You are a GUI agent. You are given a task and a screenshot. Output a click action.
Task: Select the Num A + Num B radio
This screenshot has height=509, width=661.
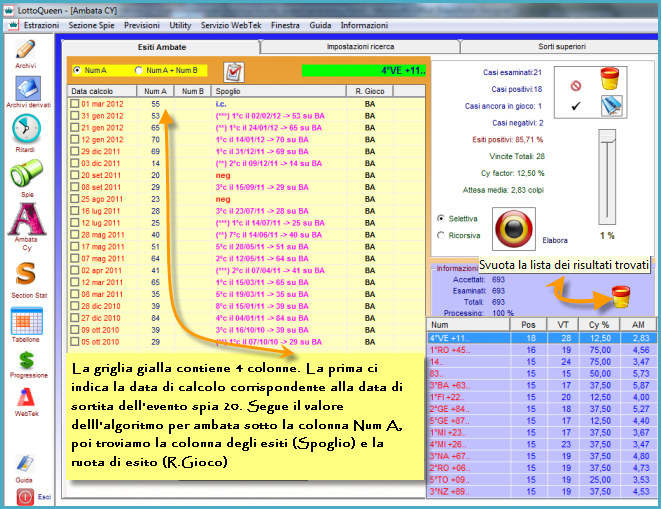point(139,70)
